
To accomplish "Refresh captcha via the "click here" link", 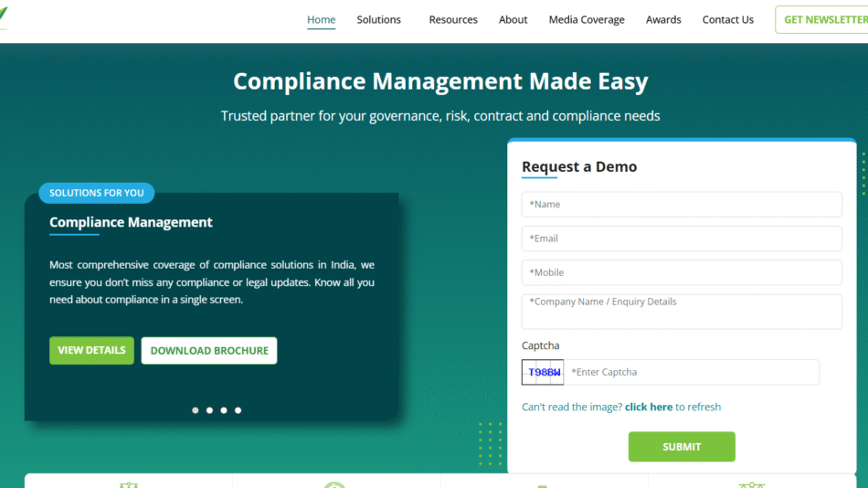I will (649, 407).
